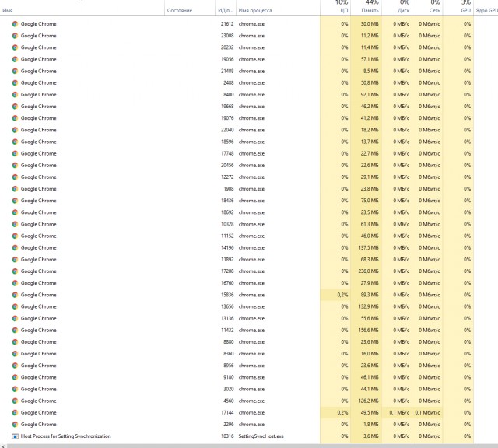Viewport: 498px width, 448px height.
Task: Select the Chrome icon for PID 17144
Action: click(15, 412)
